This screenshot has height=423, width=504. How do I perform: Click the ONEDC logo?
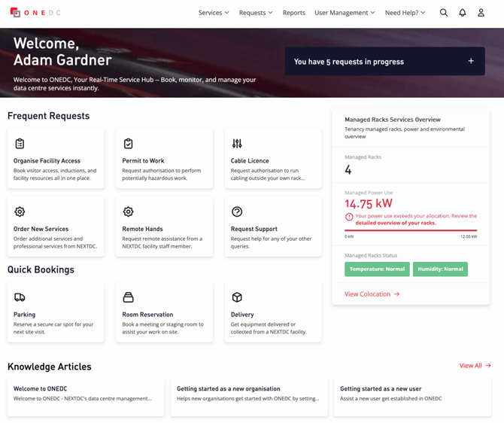[x=35, y=13]
